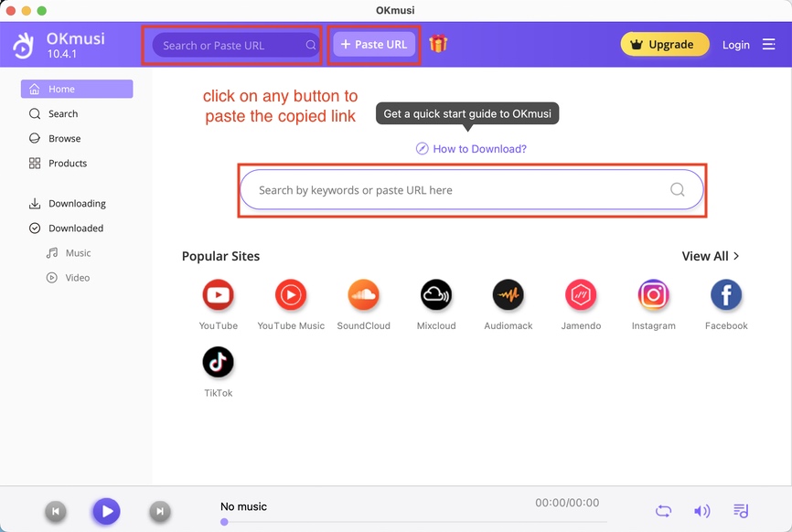792x532 pixels.
Task: Select the Instagram site icon
Action: point(653,295)
